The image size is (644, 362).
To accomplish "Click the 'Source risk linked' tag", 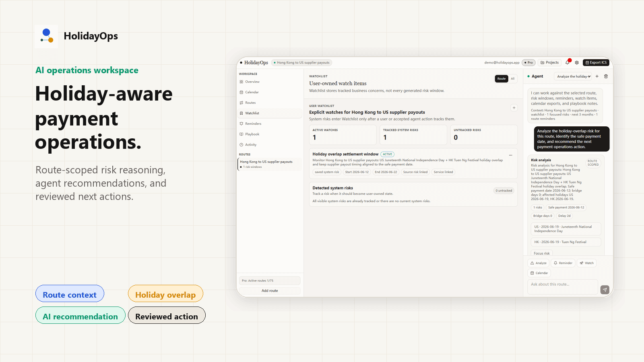I will coord(415,172).
